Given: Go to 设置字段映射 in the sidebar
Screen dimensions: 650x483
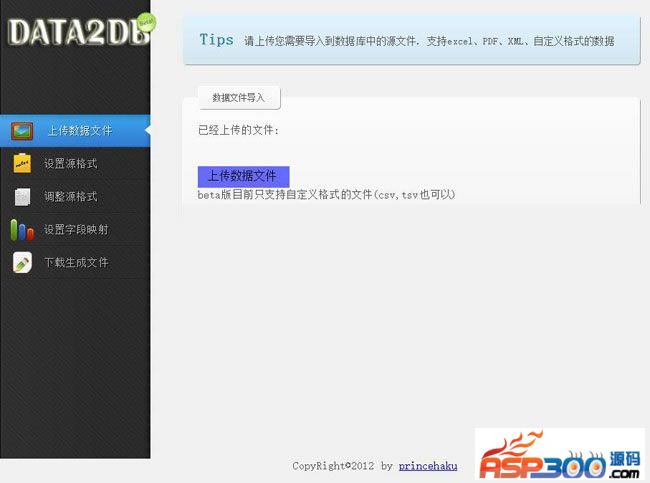Looking at the screenshot, I should click(75, 230).
